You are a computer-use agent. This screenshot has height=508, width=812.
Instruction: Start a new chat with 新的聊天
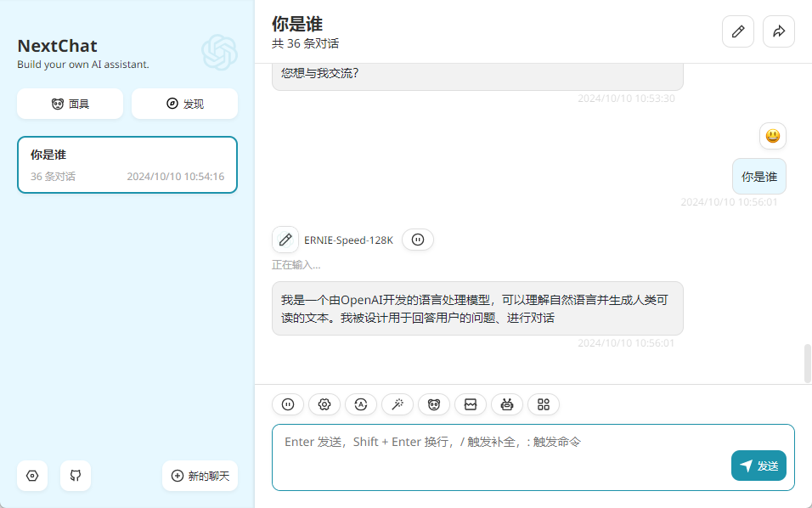coord(200,476)
